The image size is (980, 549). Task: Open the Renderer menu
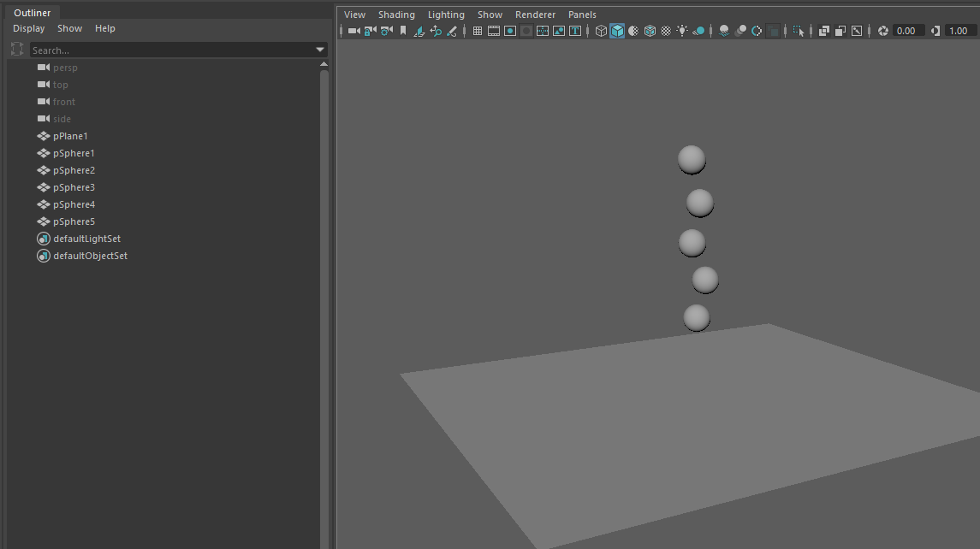pos(535,15)
